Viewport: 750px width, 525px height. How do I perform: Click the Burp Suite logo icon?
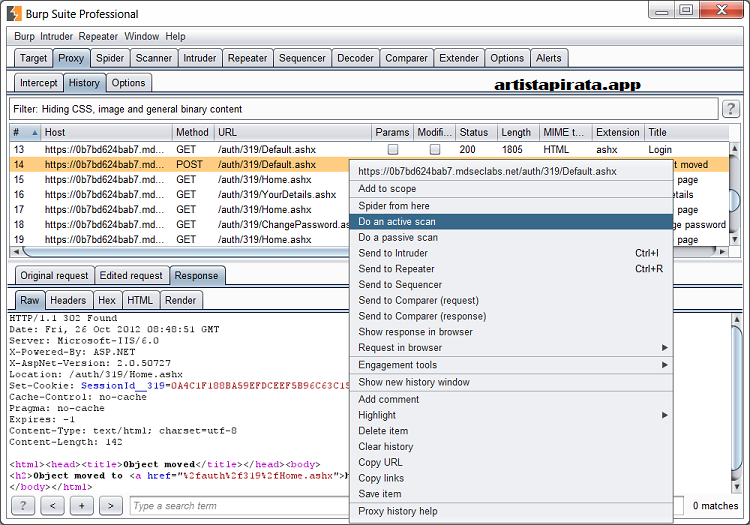(14, 13)
